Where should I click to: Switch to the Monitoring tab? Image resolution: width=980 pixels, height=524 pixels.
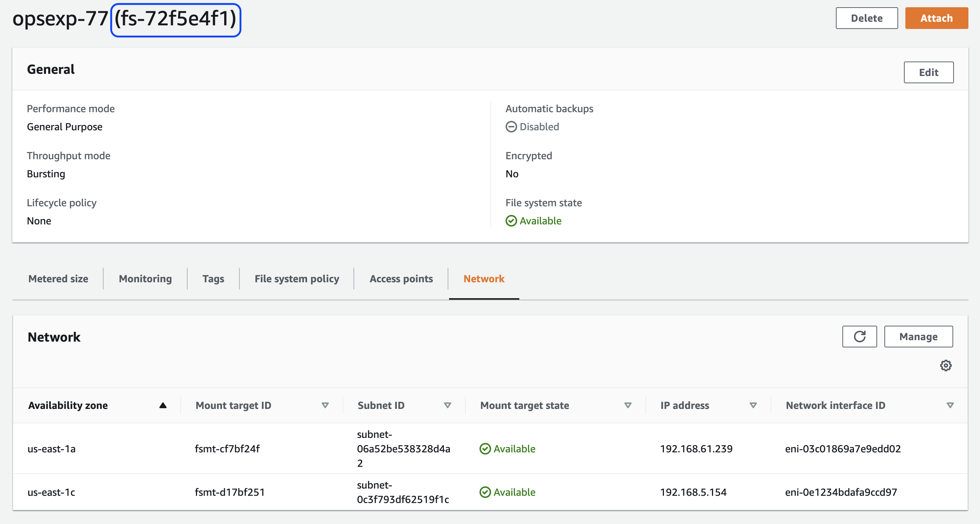point(145,279)
